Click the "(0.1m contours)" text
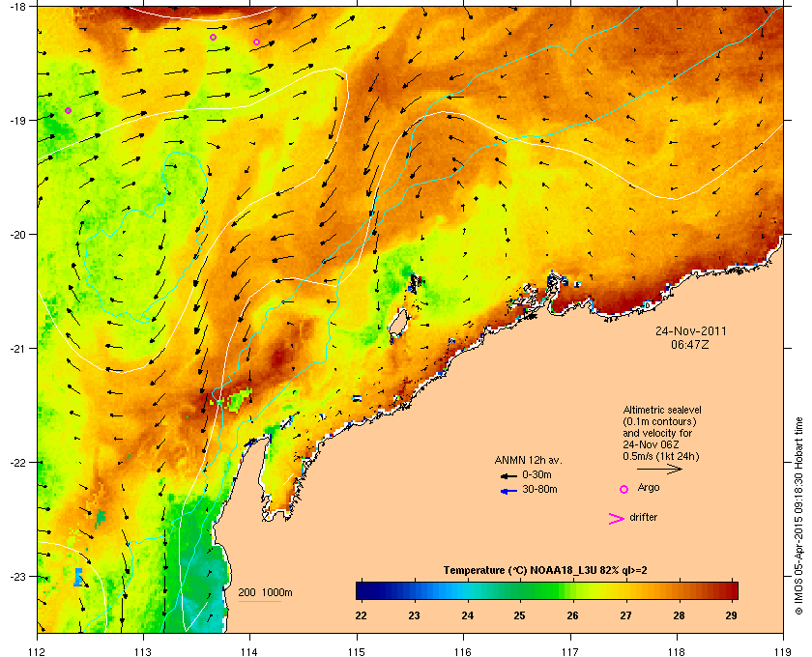 [659, 421]
